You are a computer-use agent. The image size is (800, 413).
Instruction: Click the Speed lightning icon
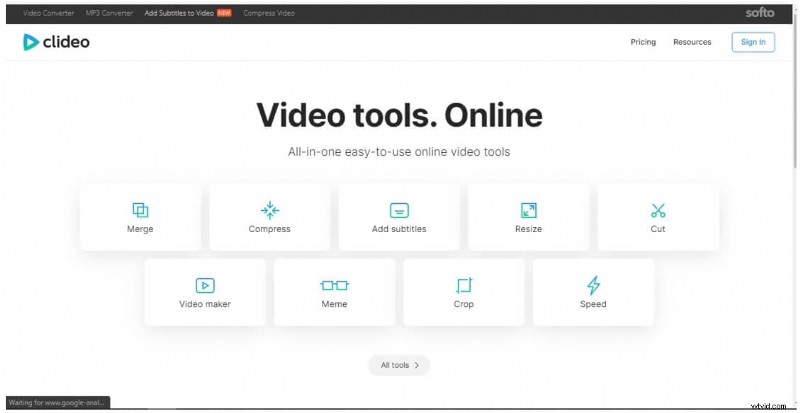click(x=593, y=285)
